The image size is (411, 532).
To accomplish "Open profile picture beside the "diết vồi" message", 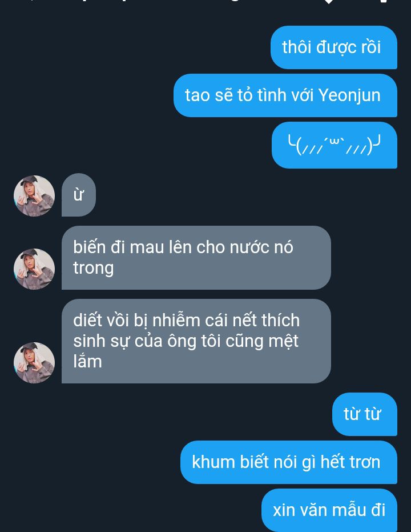I will (34, 363).
